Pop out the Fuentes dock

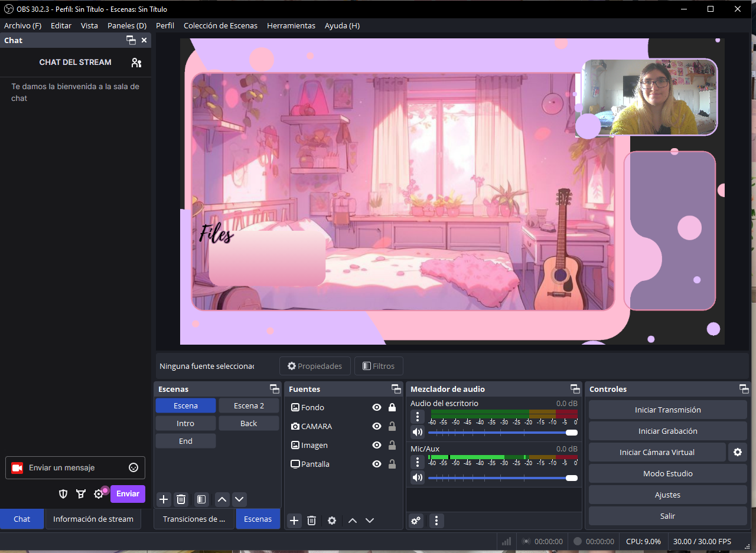tap(396, 389)
